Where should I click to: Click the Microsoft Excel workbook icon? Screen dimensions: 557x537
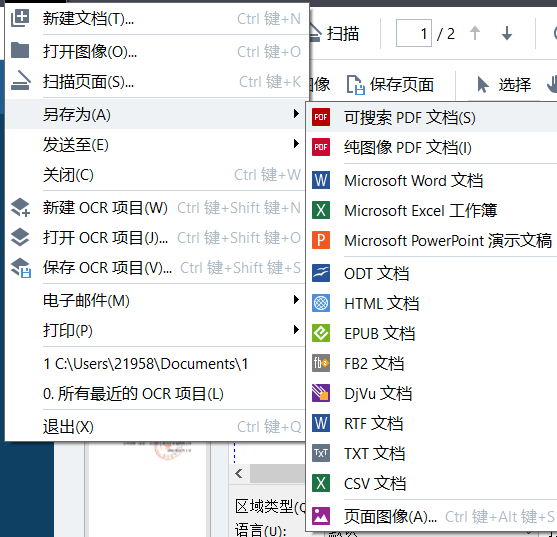[x=321, y=210]
